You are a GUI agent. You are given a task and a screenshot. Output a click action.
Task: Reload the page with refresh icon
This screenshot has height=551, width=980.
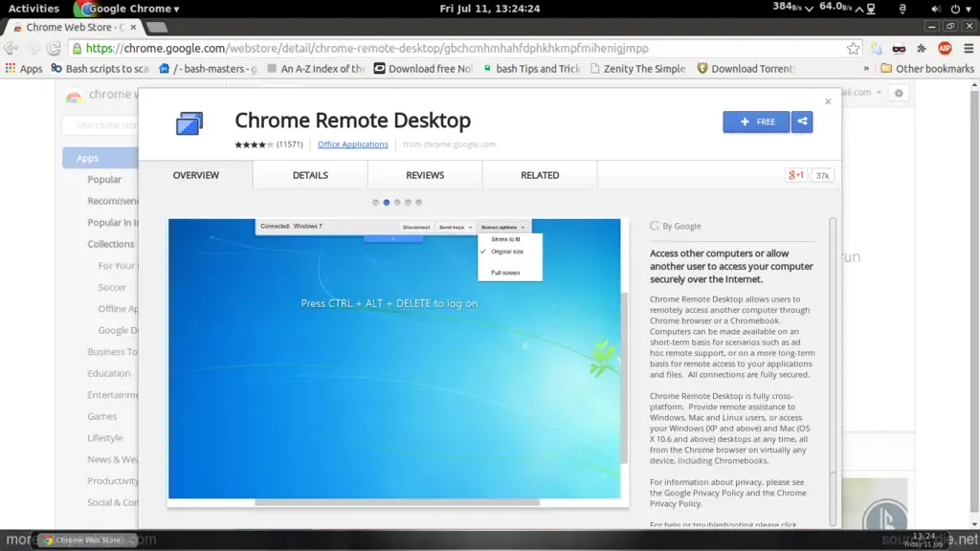tap(54, 48)
